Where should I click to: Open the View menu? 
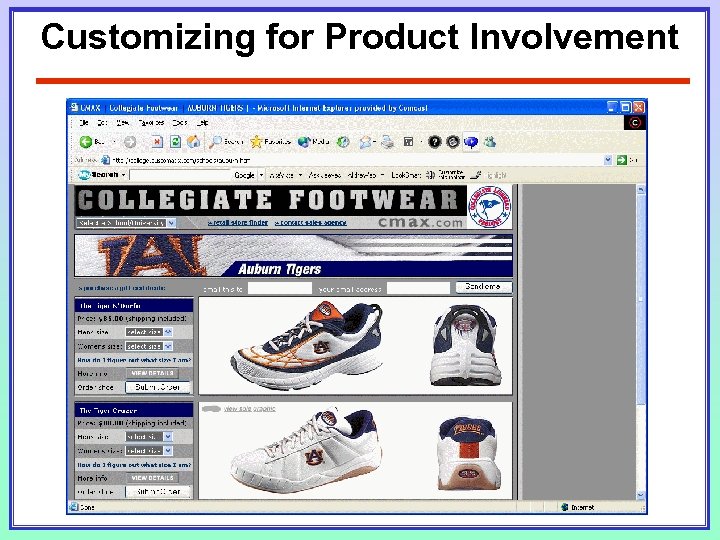tap(122, 123)
